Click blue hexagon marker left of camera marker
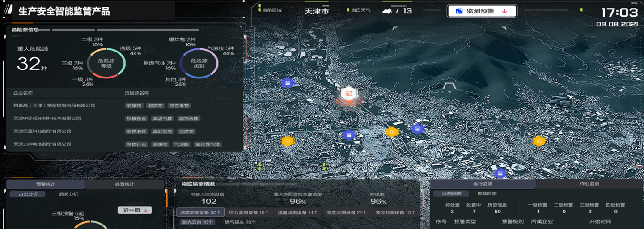 point(287,83)
